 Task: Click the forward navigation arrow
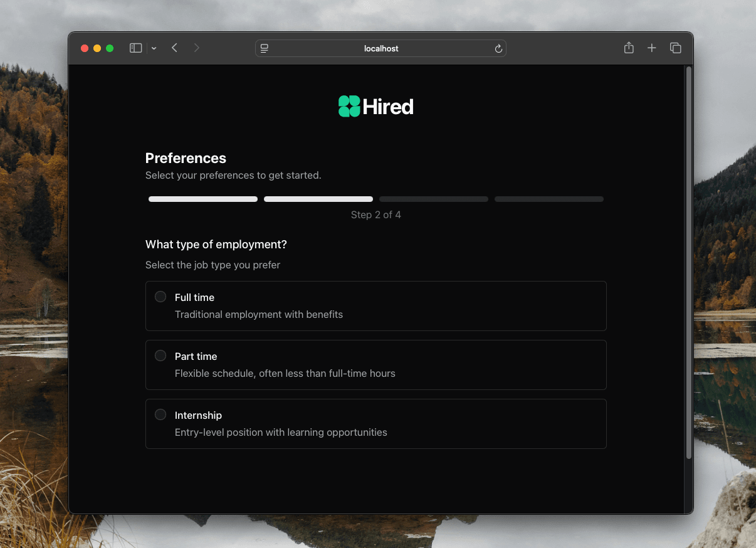click(x=196, y=48)
